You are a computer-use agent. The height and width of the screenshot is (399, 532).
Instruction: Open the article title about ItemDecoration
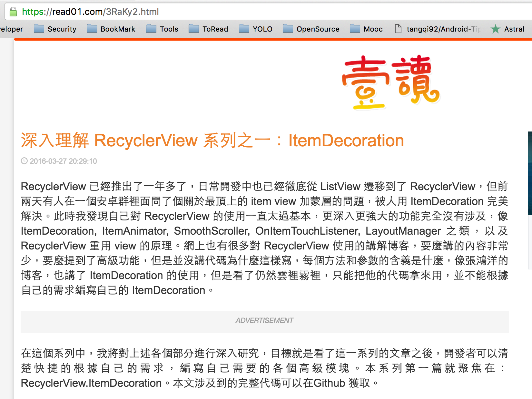pyautogui.click(x=212, y=141)
